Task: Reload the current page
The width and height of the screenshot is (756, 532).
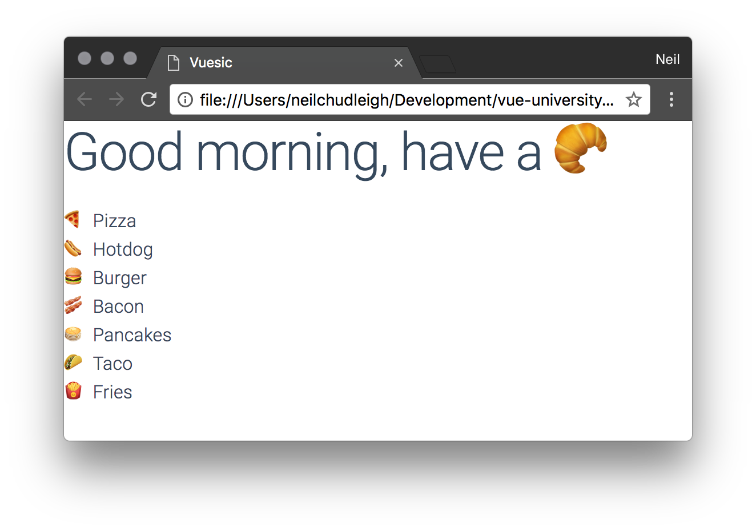Action: 148,99
